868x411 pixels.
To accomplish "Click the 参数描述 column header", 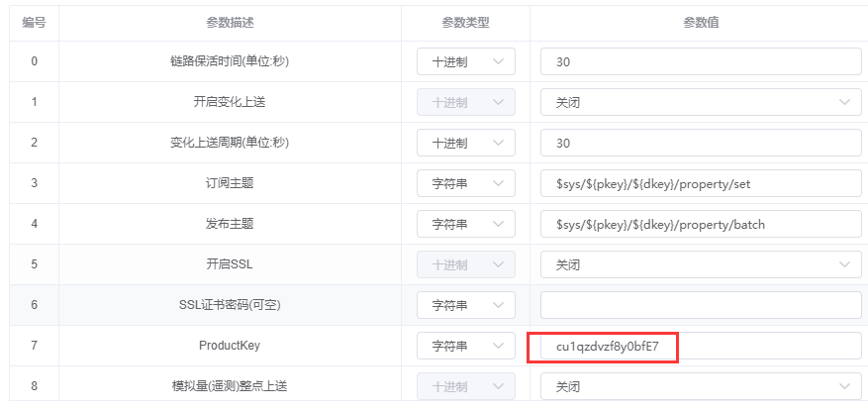I will click(229, 23).
